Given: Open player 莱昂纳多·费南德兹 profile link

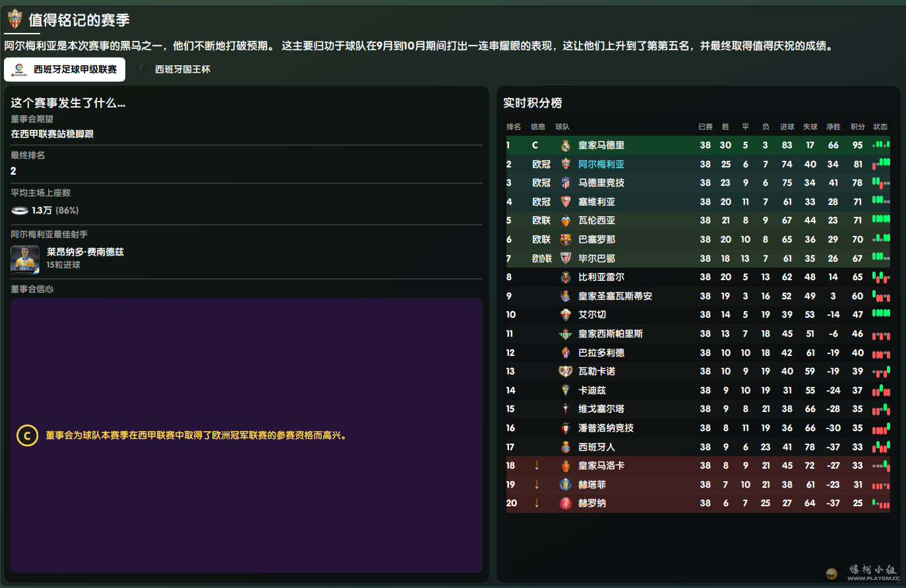Looking at the screenshot, I should tap(85, 252).
